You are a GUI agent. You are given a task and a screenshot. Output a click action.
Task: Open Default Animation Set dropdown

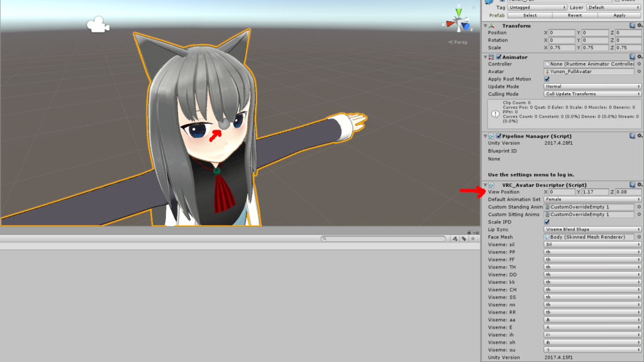592,199
